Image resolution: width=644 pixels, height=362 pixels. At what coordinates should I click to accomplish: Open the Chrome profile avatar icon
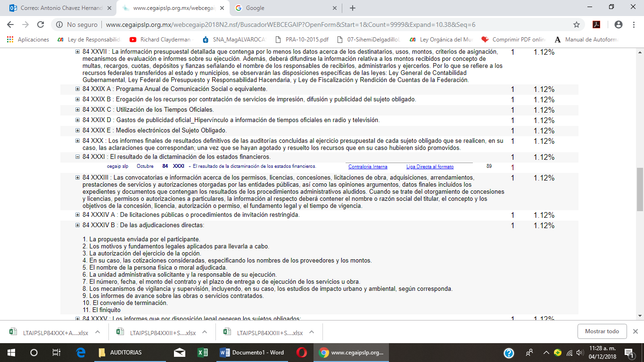click(x=618, y=25)
